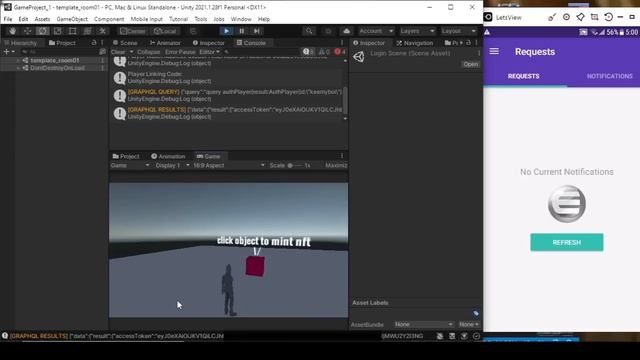
Task: Switch to the NOTIFICATIONS tab in phone app
Action: [609, 76]
